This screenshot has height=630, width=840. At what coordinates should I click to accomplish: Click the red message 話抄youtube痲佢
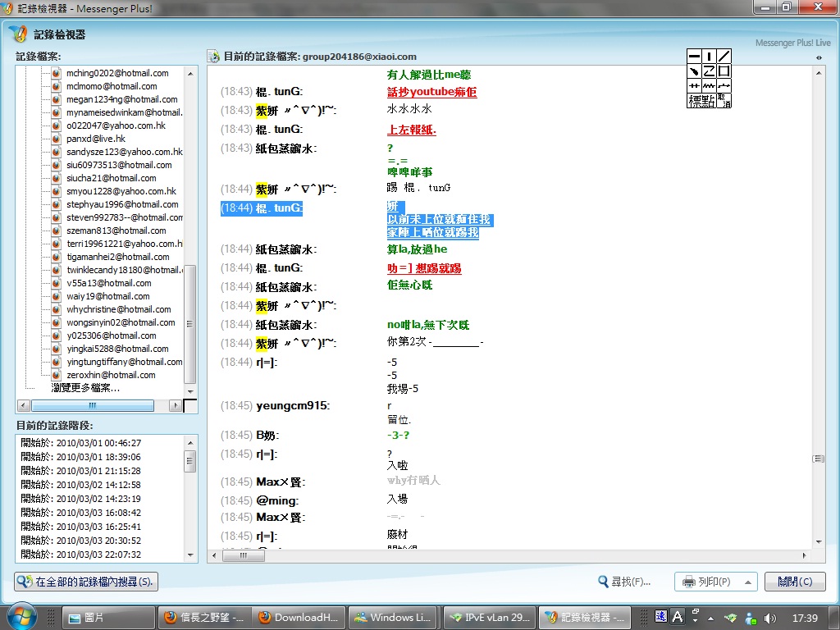[431, 92]
